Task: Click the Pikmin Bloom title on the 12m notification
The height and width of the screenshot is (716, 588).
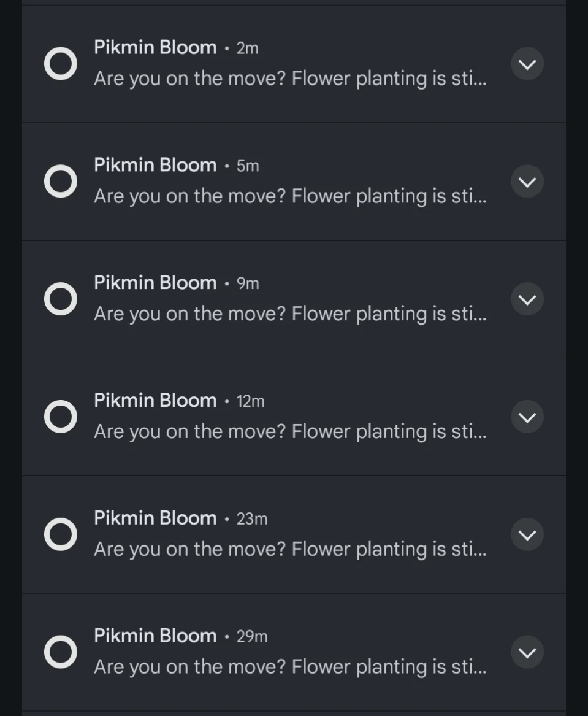Action: (x=155, y=400)
